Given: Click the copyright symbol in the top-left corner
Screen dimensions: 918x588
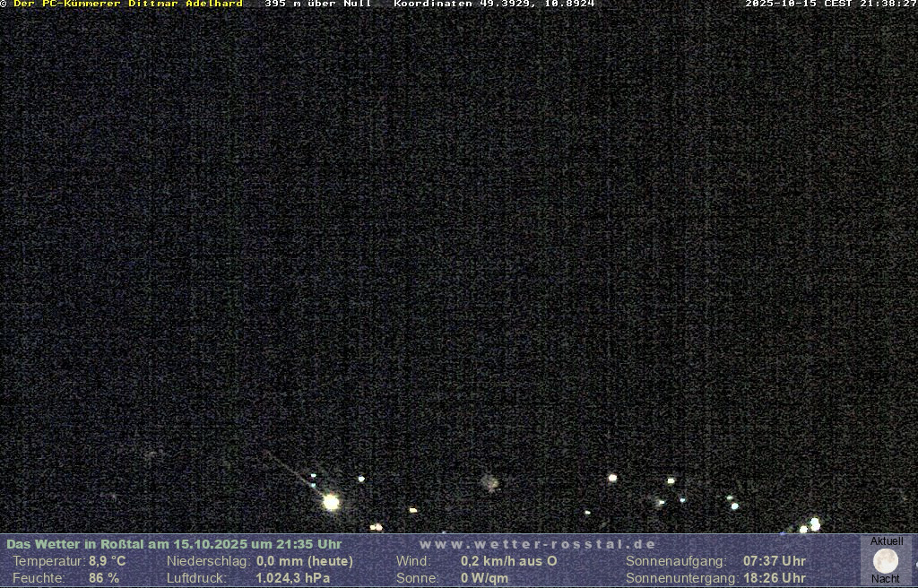Looking at the screenshot, I should tap(4, 4).
